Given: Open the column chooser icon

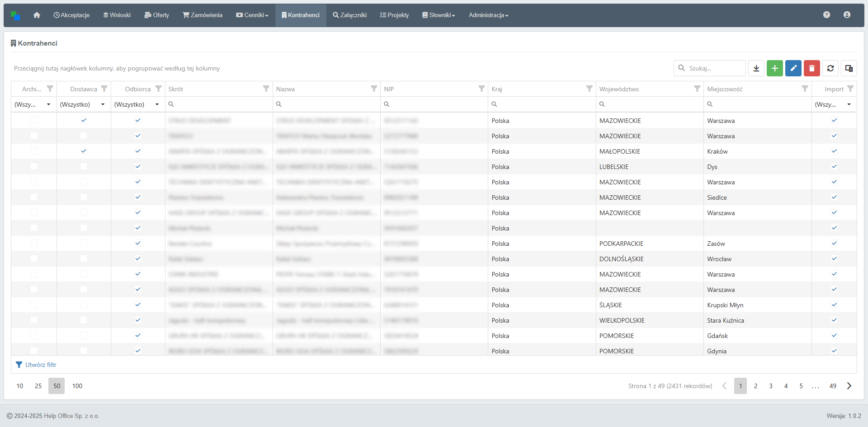Looking at the screenshot, I should click(849, 68).
